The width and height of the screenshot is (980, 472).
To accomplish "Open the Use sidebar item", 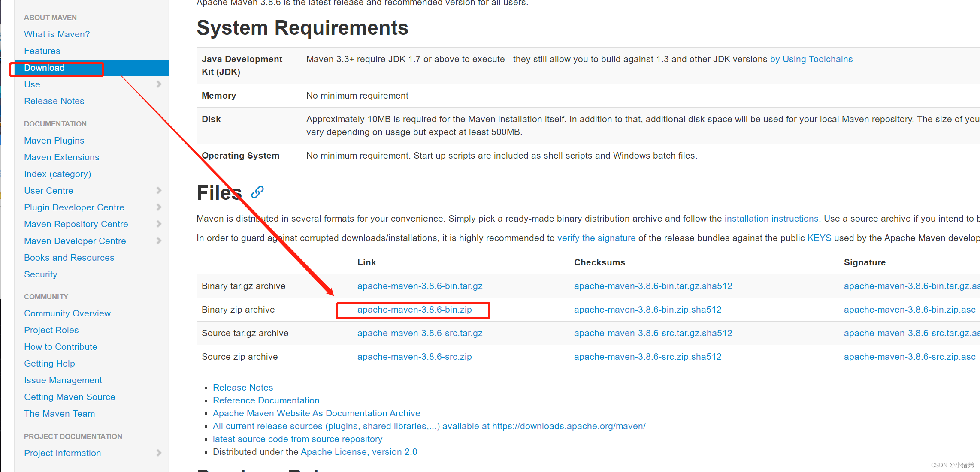I will [x=32, y=84].
